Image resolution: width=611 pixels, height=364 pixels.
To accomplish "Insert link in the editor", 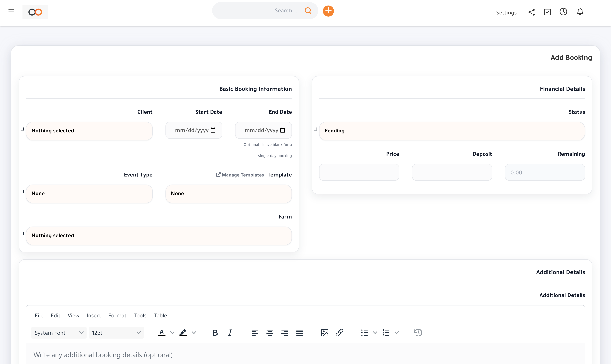I will 339,333.
